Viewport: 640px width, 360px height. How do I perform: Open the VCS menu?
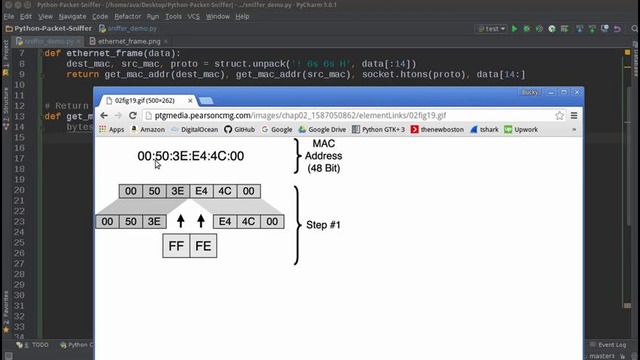(x=193, y=16)
